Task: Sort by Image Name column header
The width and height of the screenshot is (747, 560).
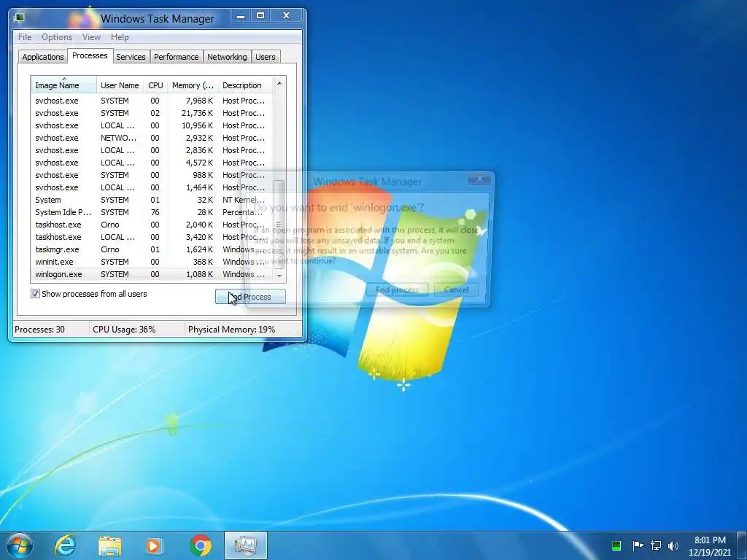Action: pyautogui.click(x=64, y=85)
